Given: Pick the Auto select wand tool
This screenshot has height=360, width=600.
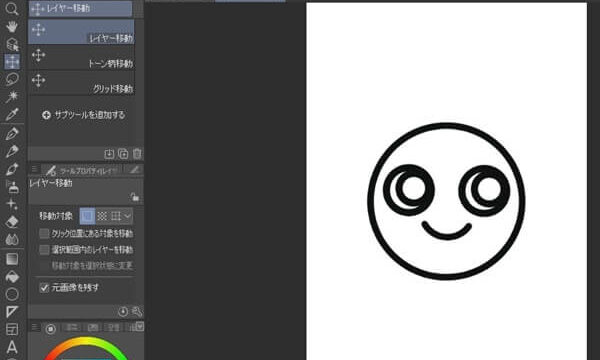Looking at the screenshot, I should coord(12,96).
